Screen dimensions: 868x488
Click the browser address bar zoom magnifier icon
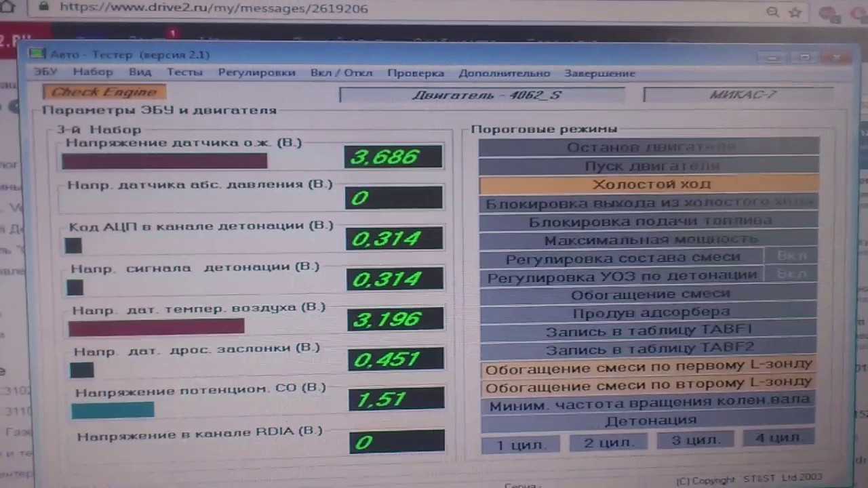click(772, 12)
